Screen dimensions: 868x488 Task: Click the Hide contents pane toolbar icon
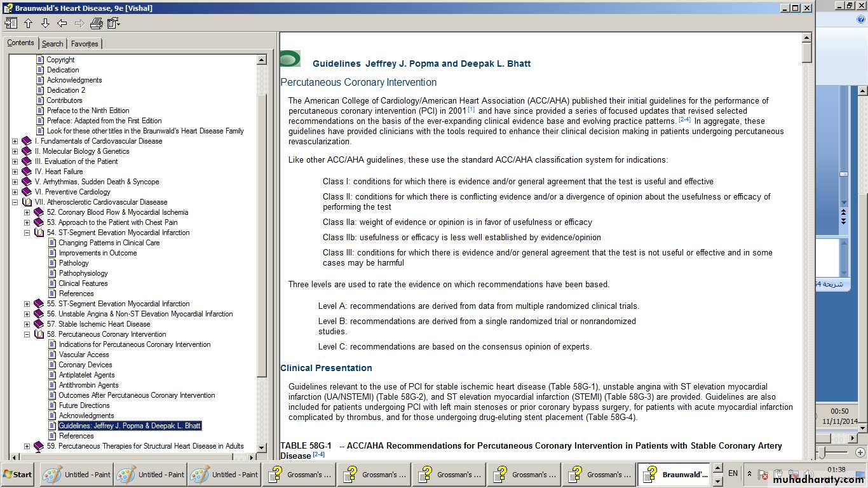(11, 24)
